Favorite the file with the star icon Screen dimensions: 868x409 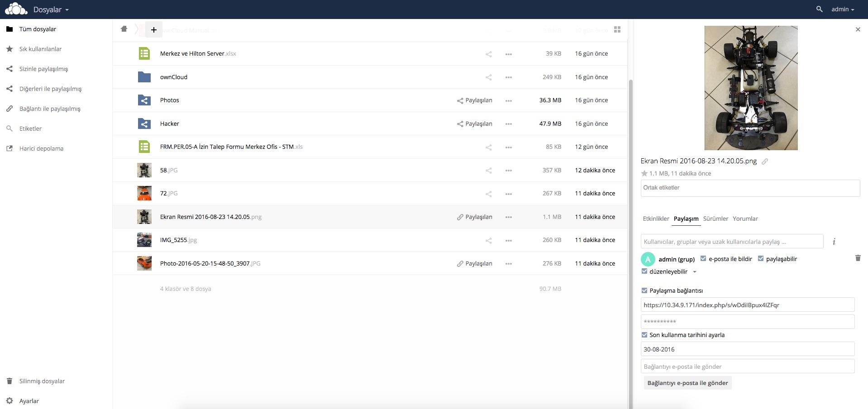click(644, 173)
